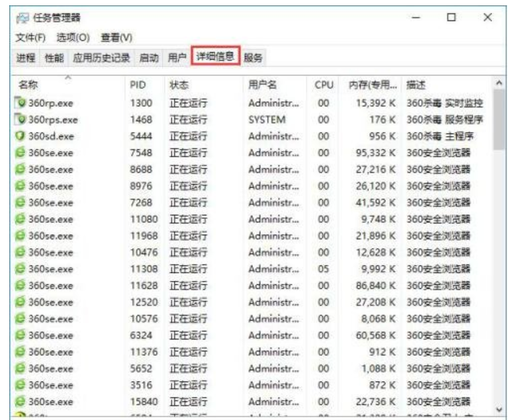Sort by 内存 column header
515x420 pixels.
[373, 85]
